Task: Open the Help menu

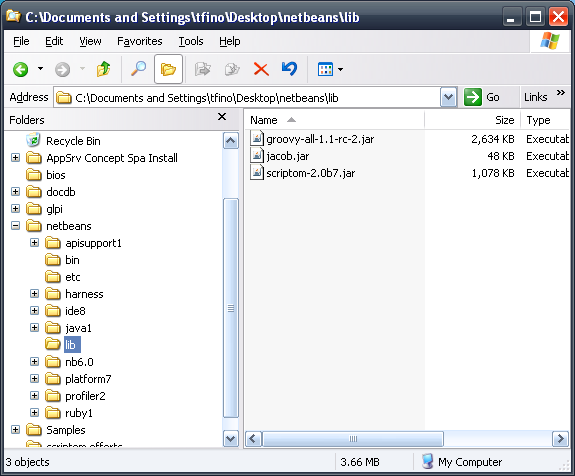Action: tap(230, 41)
